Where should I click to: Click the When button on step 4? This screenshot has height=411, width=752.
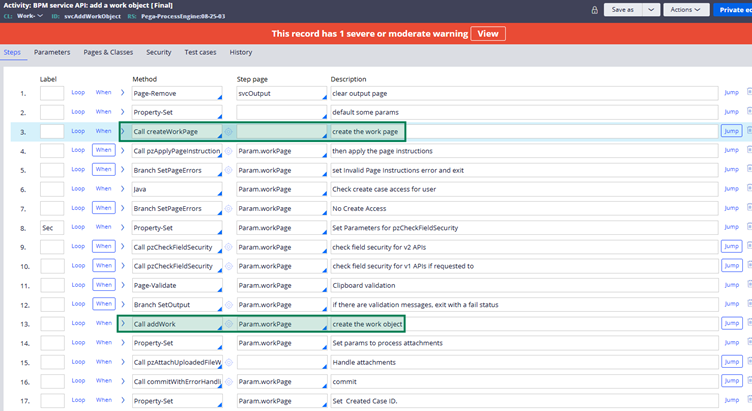[103, 151]
